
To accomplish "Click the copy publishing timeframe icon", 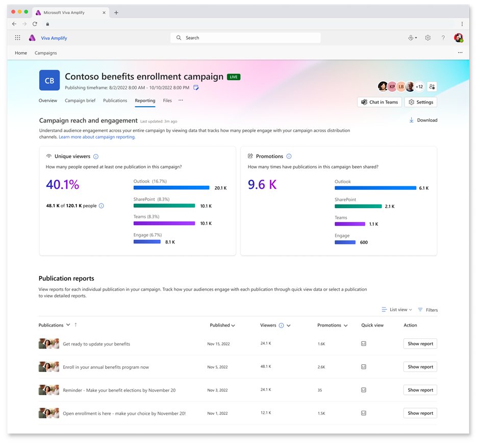I will pos(196,87).
